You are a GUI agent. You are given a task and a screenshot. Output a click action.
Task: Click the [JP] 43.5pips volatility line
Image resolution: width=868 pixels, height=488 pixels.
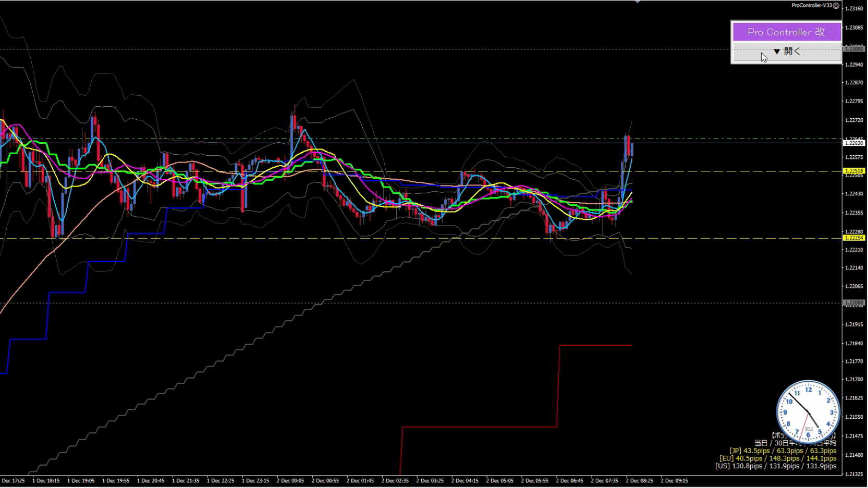pos(783,451)
